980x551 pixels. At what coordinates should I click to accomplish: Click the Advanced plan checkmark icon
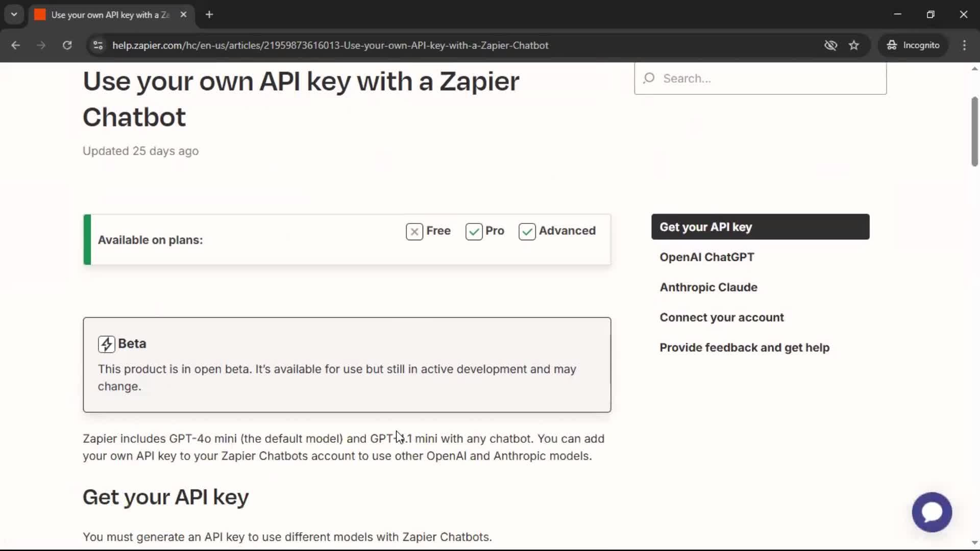pyautogui.click(x=527, y=232)
